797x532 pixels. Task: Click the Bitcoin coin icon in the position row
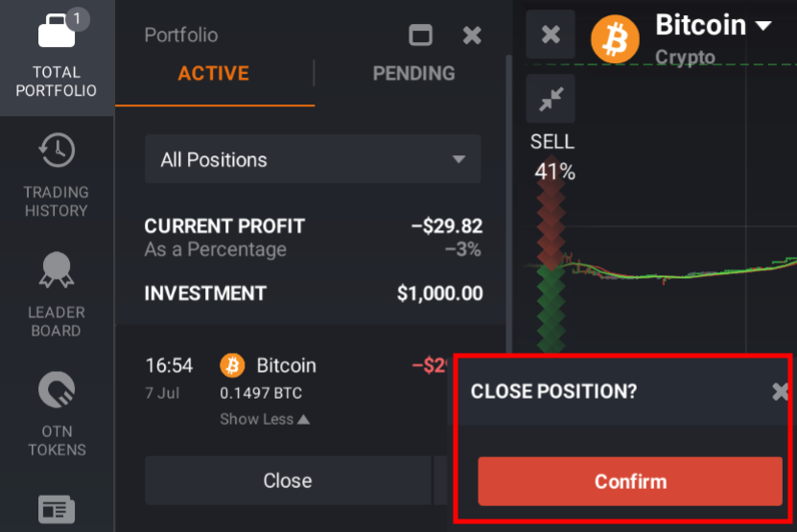tap(232, 365)
